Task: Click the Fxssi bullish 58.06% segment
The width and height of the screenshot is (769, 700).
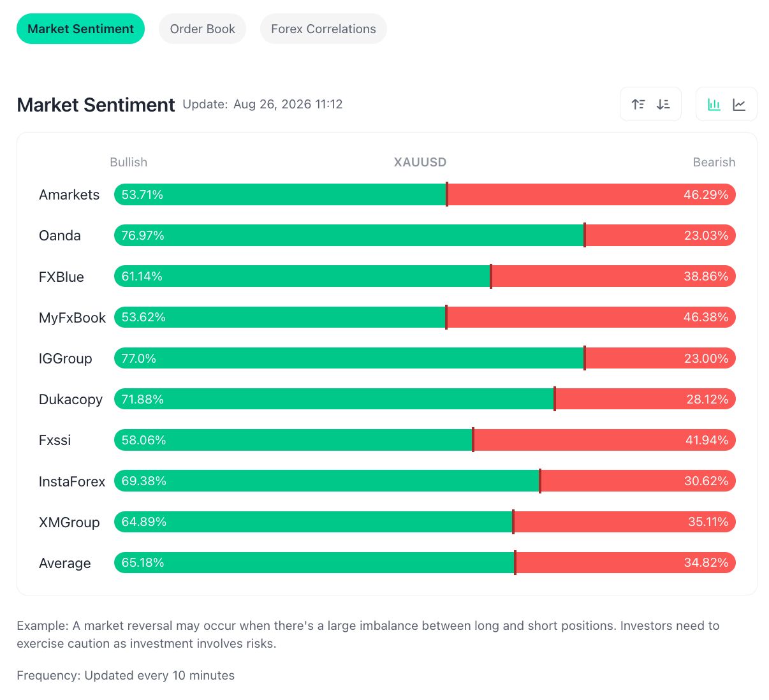Action: coord(293,440)
